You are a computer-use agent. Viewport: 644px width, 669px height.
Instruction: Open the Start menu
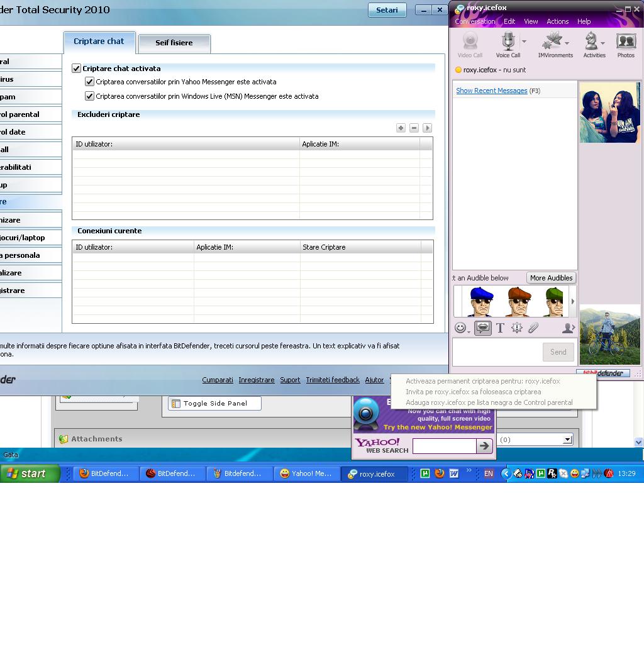[x=30, y=473]
